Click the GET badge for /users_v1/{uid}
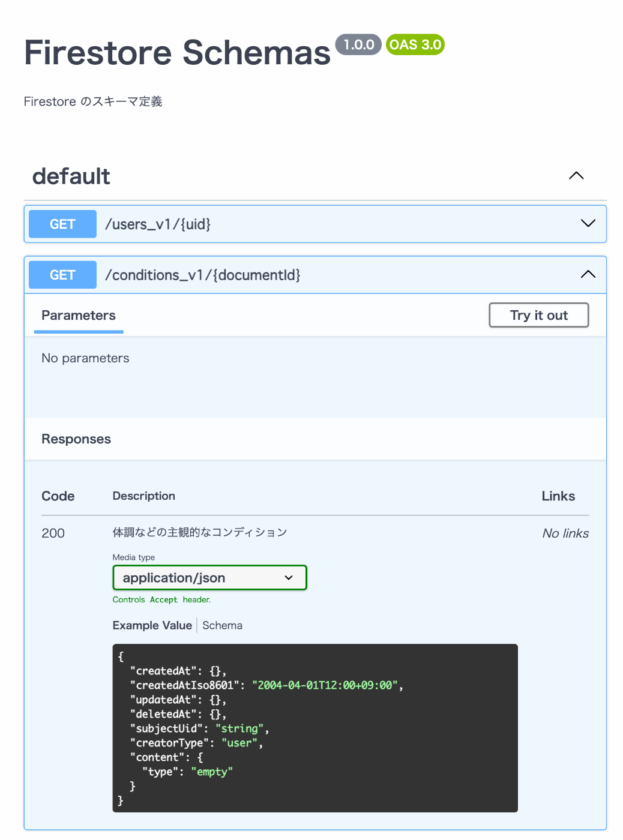 pos(62,224)
